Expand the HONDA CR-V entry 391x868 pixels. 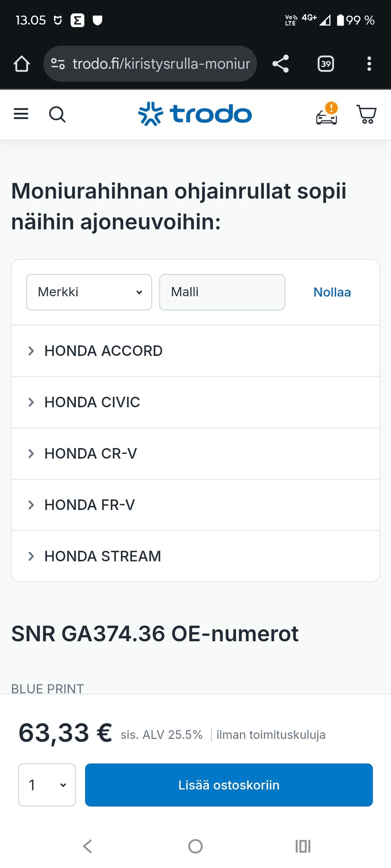[90, 453]
